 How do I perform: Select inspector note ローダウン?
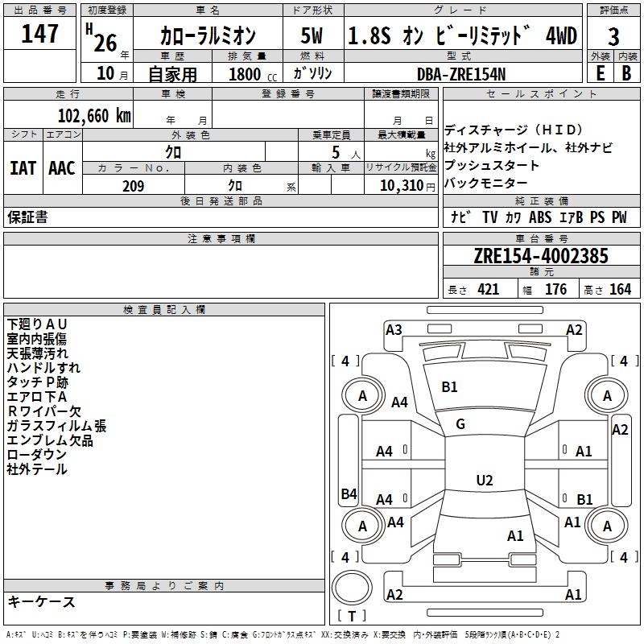(x=36, y=455)
